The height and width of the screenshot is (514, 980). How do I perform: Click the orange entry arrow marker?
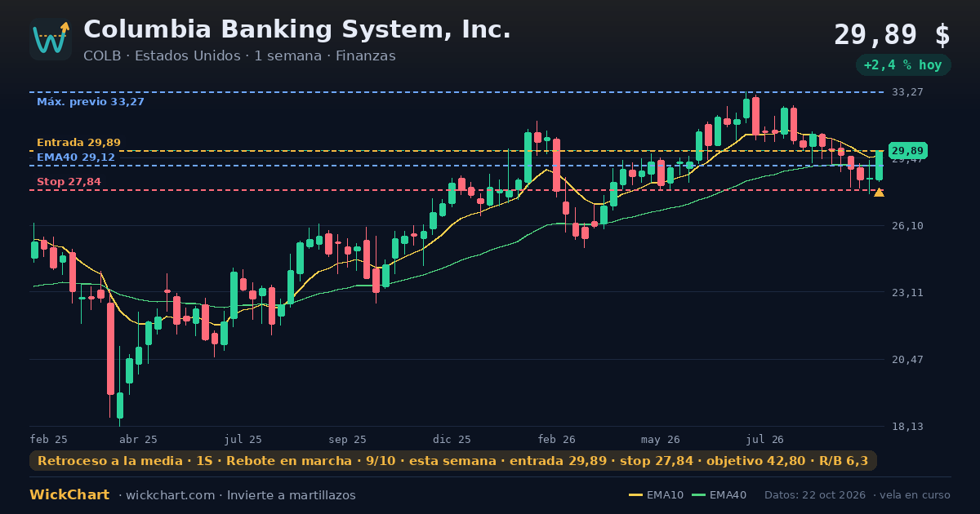click(879, 193)
